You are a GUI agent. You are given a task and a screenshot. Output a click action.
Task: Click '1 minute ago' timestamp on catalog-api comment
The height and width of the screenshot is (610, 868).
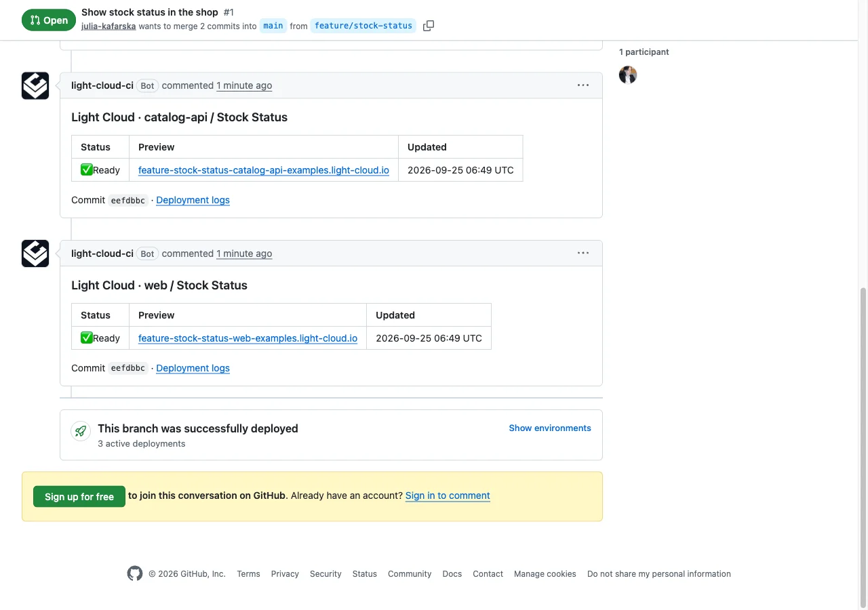click(x=244, y=85)
